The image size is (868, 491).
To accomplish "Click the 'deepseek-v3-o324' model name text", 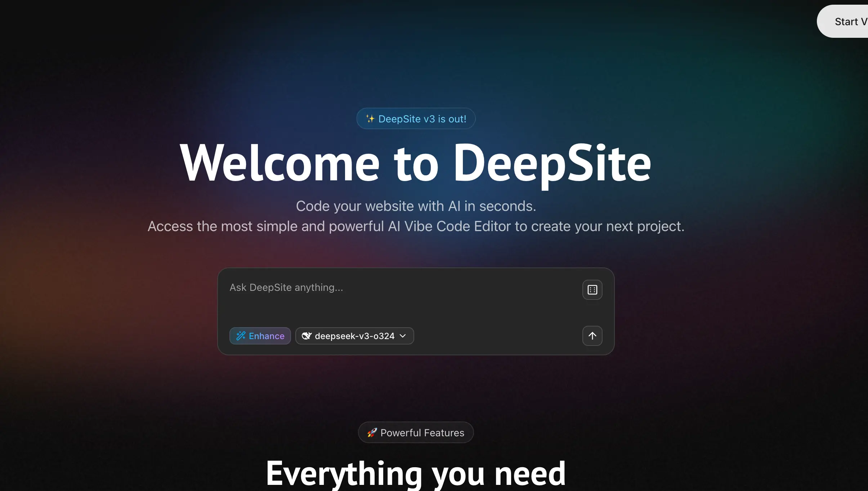I will (x=354, y=336).
